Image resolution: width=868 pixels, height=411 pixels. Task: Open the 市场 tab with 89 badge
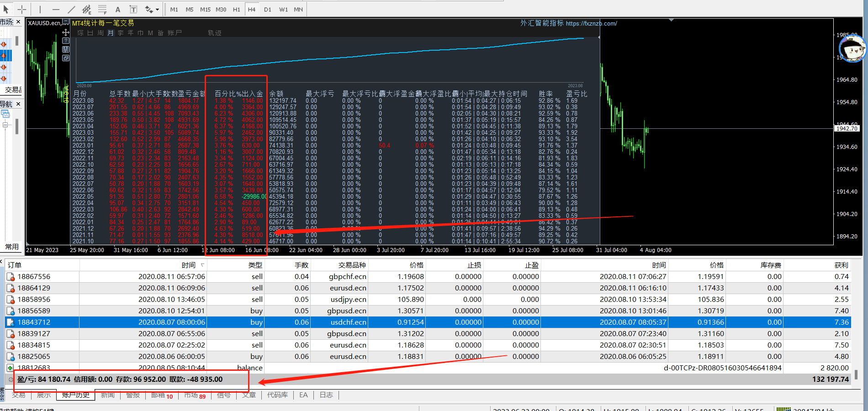click(195, 395)
